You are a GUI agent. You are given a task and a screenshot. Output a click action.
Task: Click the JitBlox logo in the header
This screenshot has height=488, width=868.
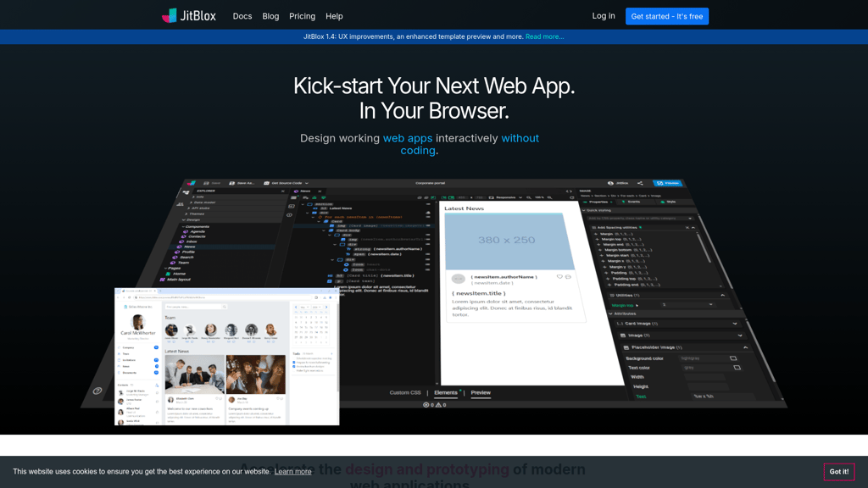pyautogui.click(x=189, y=16)
